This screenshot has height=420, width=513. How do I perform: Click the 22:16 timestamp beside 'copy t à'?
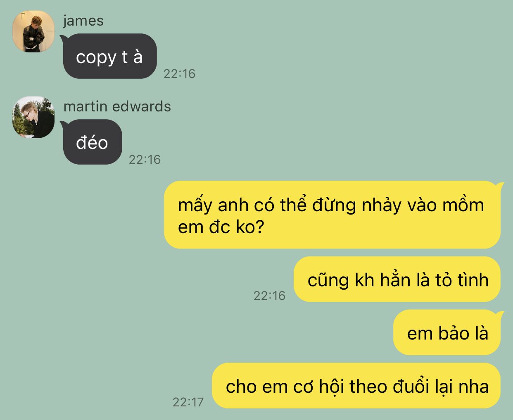coord(179,74)
